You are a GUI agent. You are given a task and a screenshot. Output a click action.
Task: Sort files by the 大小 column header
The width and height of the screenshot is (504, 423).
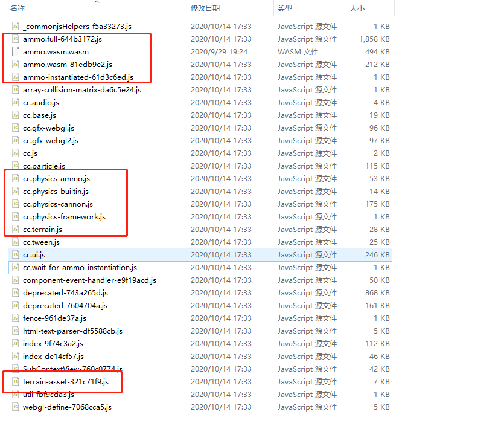tap(357, 8)
